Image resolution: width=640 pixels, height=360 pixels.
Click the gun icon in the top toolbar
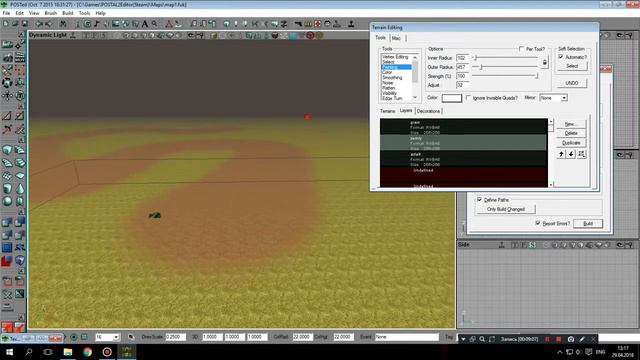coord(298,24)
